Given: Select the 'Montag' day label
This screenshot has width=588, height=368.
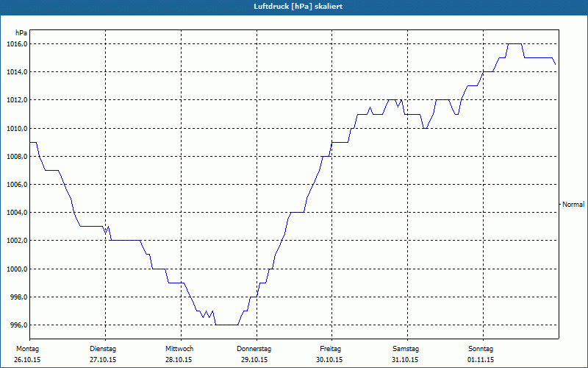Looking at the screenshot, I should 27,349.
